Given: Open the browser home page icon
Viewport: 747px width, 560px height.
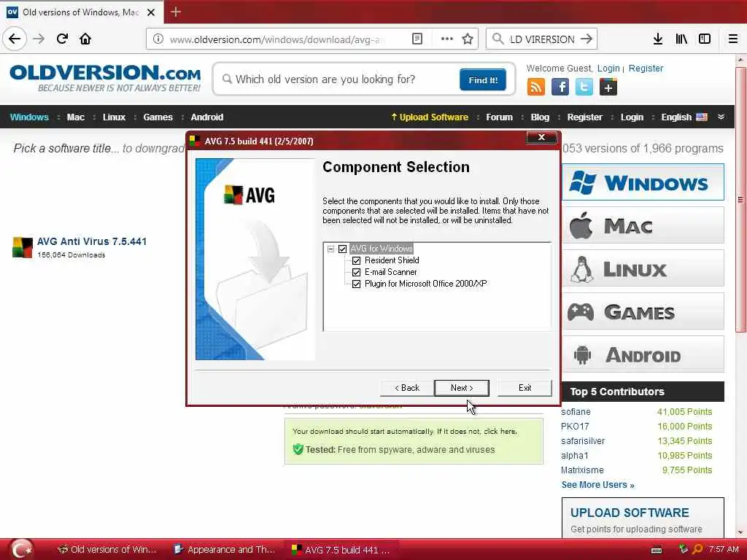Looking at the screenshot, I should [85, 39].
